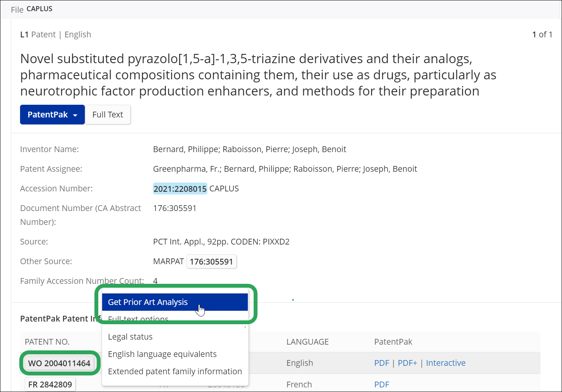Click the PATENT NO. column header

pyautogui.click(x=47, y=342)
